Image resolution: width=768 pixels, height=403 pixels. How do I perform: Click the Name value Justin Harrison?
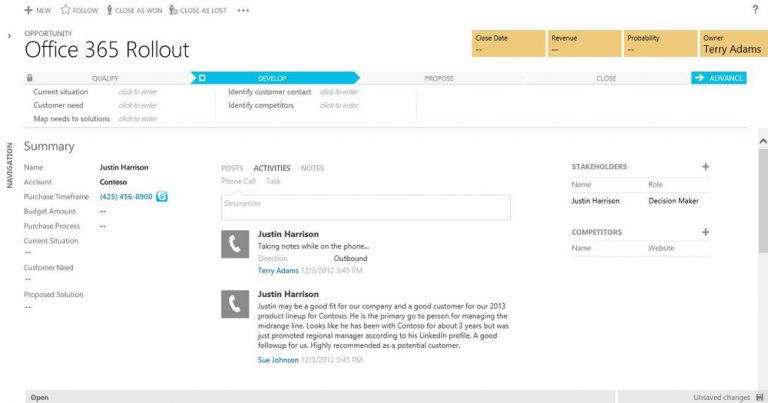tap(124, 167)
